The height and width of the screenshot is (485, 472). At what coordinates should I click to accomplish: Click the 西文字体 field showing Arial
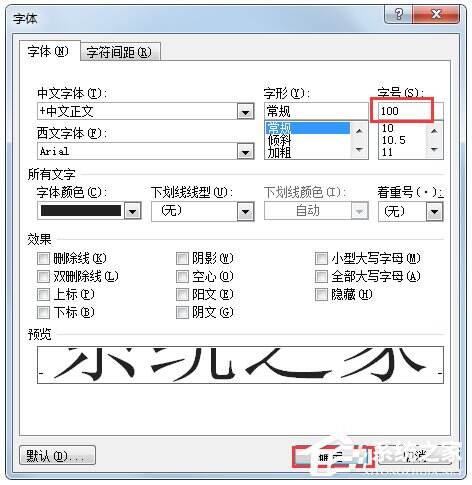tap(137, 151)
